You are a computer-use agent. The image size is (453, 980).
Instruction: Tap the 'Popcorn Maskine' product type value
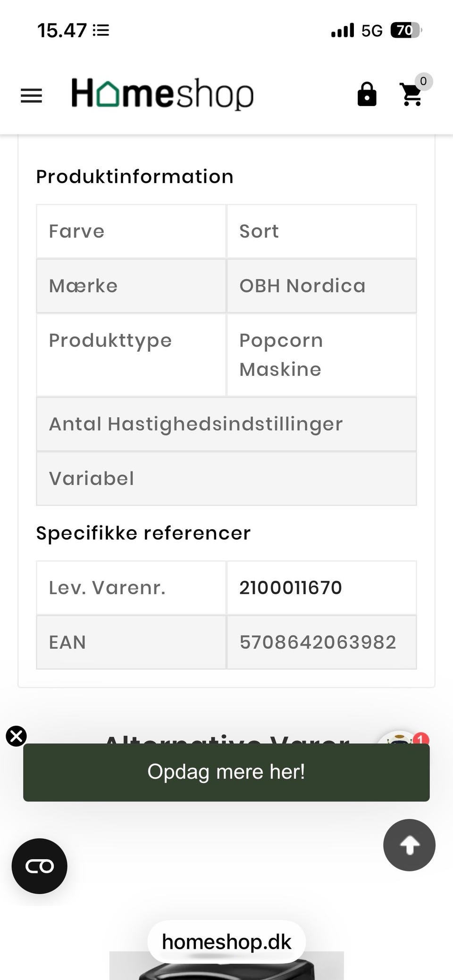[281, 355]
